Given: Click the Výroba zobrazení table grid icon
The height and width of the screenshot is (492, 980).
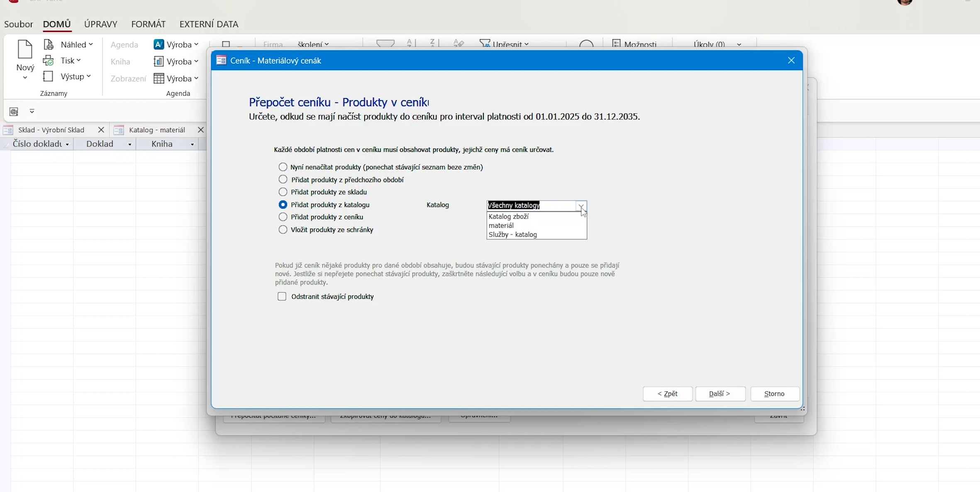Looking at the screenshot, I should [158, 78].
